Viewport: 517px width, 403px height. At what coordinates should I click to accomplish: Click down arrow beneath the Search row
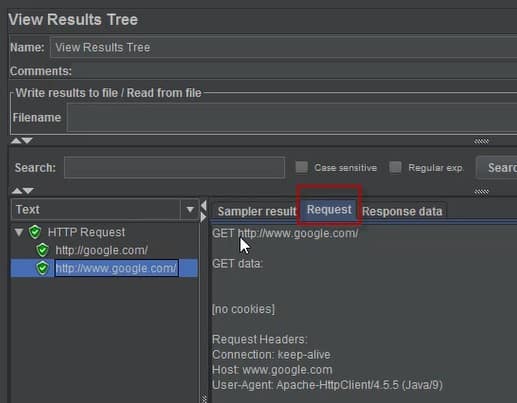28,191
